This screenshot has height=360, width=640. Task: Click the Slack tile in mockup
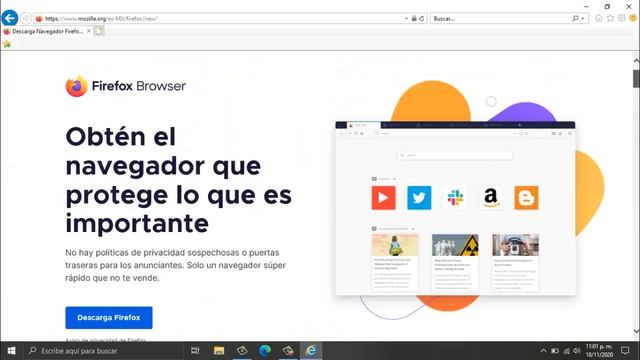tap(455, 198)
